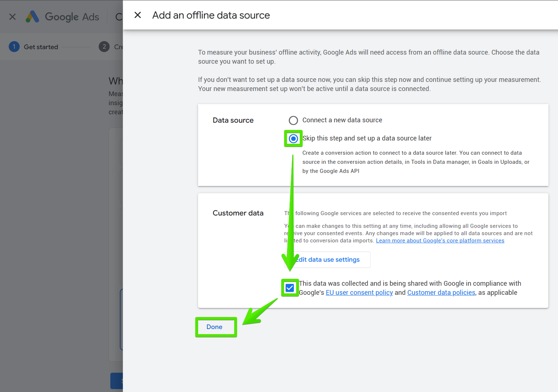Image resolution: width=558 pixels, height=392 pixels.
Task: Close the Add an offline data source panel
Action: 138,15
